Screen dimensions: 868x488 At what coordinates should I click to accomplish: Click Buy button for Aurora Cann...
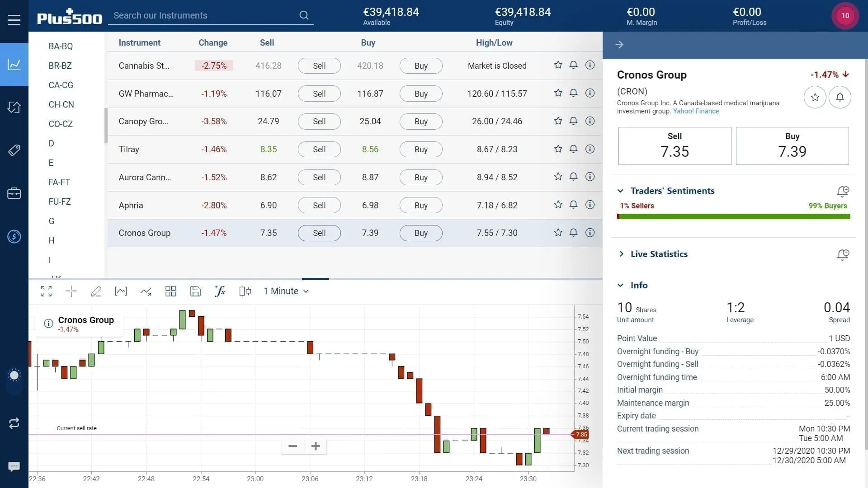point(421,178)
